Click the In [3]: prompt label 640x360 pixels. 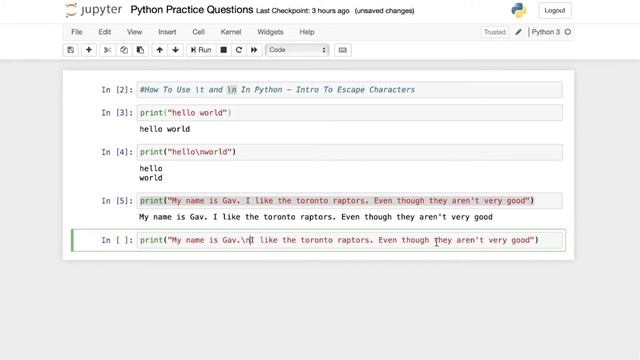[117, 113]
